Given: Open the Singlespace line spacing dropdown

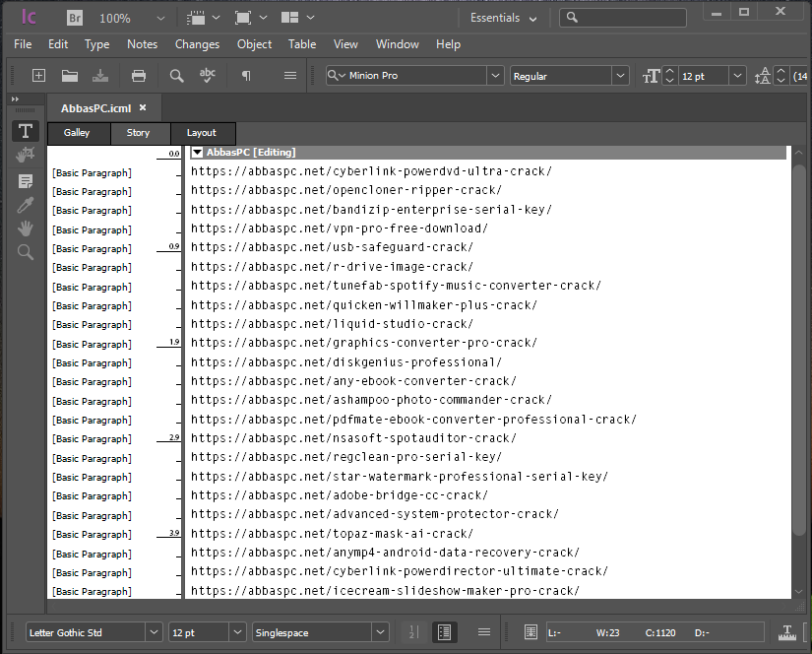Looking at the screenshot, I should click(380, 632).
